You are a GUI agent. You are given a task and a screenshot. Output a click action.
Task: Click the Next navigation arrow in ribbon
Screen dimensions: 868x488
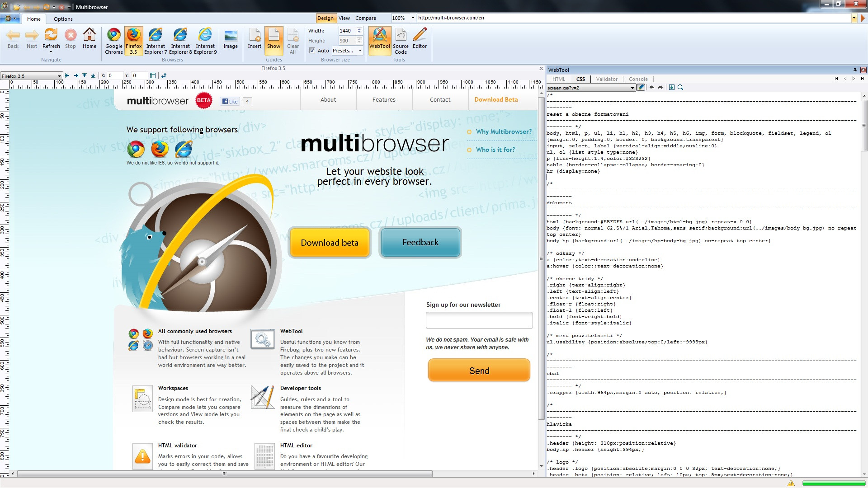[x=32, y=38]
